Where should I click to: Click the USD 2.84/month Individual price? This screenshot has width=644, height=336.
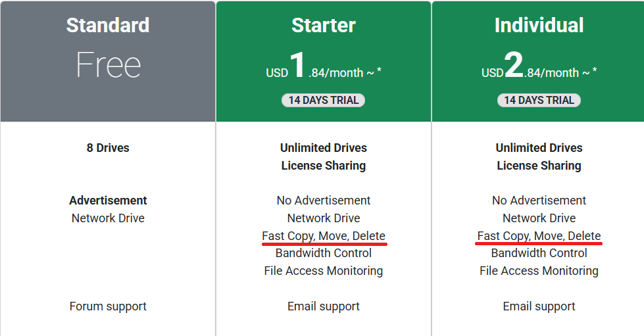(x=539, y=68)
